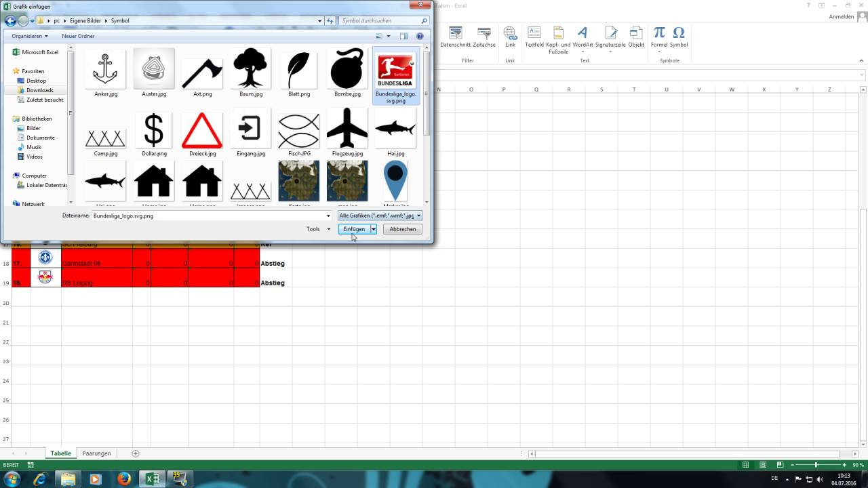Click into the Dateiname input field
Viewport: 868px width, 488px height.
pos(208,216)
